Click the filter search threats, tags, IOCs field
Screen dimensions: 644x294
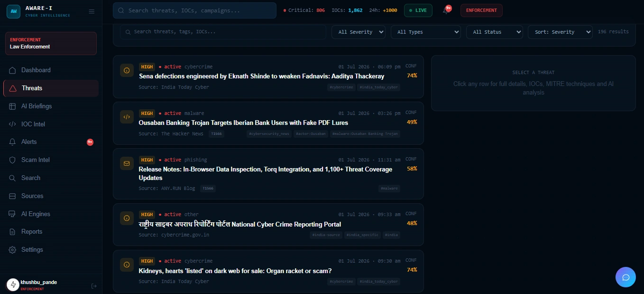click(x=223, y=32)
